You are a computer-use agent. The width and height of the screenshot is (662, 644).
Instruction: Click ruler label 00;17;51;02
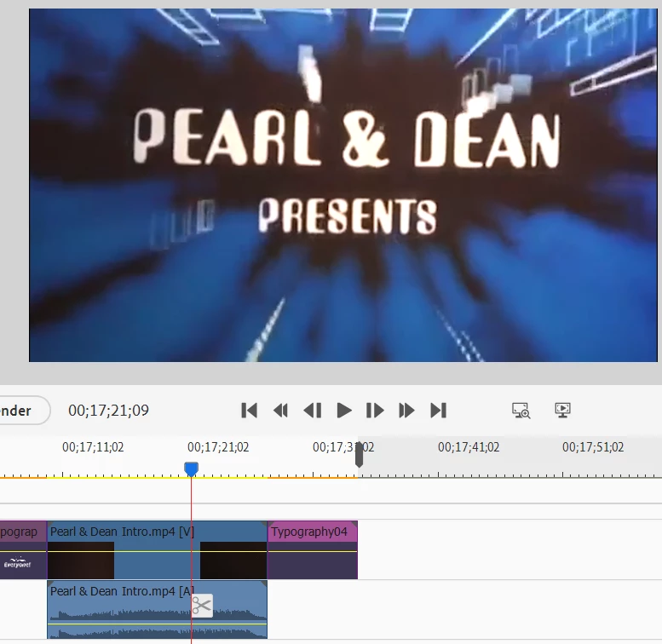(x=593, y=447)
